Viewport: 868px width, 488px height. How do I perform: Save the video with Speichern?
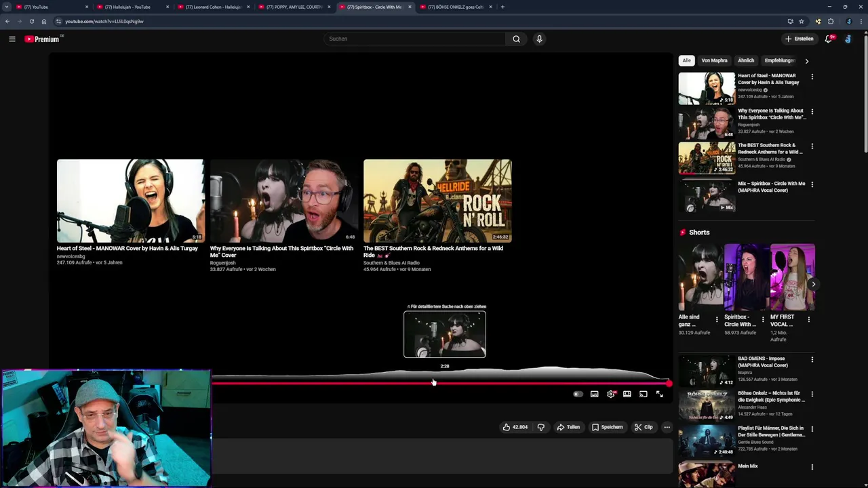coord(607,427)
